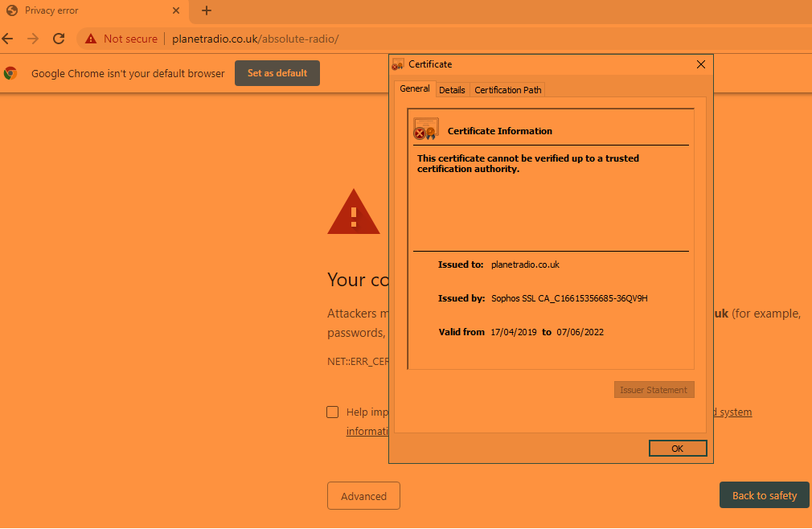Image resolution: width=812 pixels, height=529 pixels.
Task: Click the browser forward arrow
Action: point(33,39)
